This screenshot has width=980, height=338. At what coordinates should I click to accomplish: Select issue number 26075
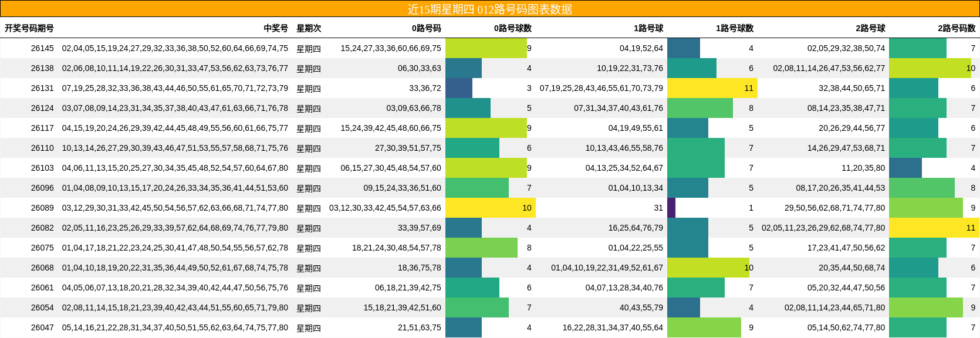pos(42,248)
